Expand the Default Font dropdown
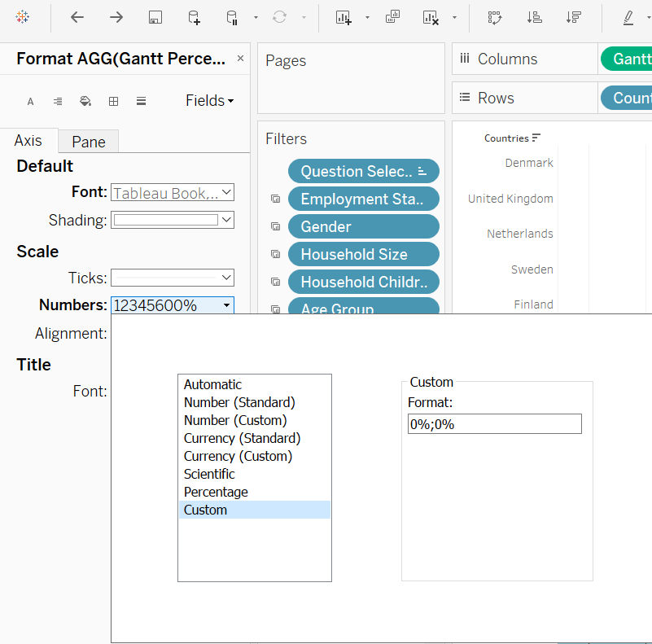652x644 pixels. tap(173, 193)
